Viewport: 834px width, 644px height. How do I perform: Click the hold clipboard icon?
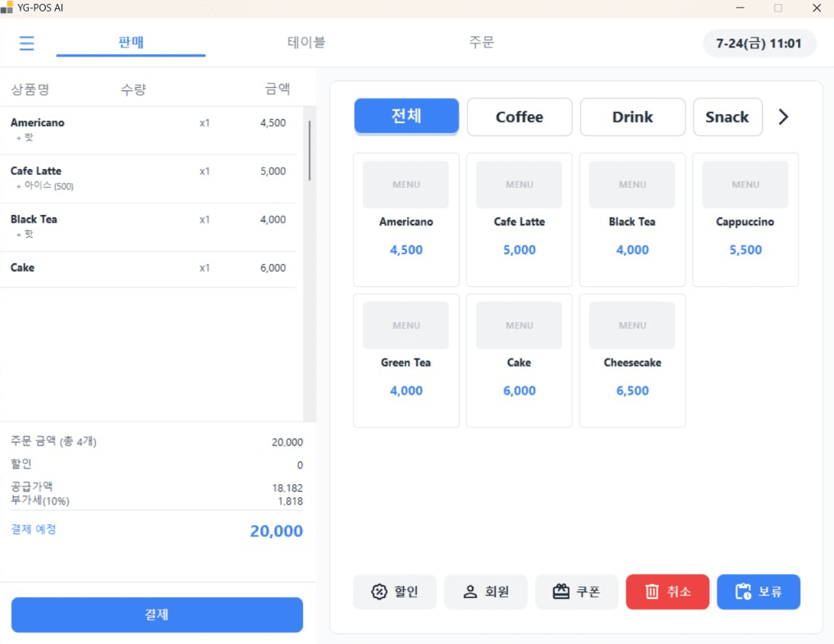[743, 591]
